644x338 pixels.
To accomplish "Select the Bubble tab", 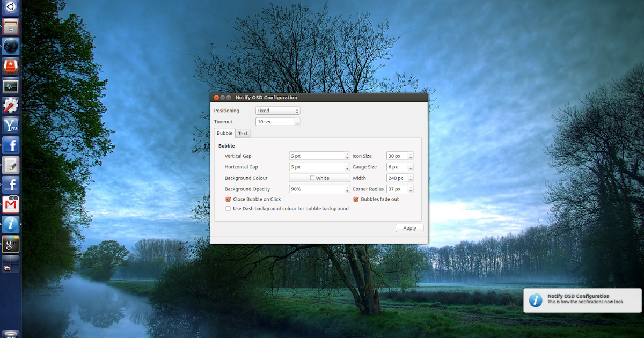I will 224,133.
